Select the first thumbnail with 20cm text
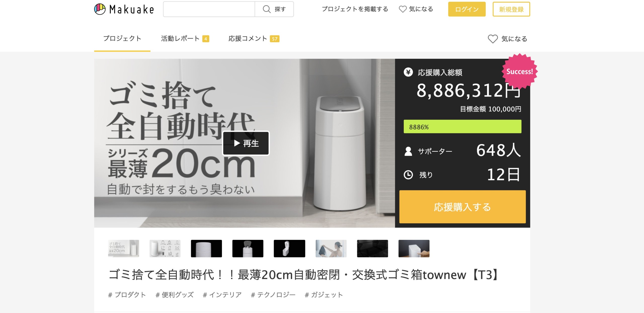Image resolution: width=644 pixels, height=313 pixels. (x=124, y=248)
